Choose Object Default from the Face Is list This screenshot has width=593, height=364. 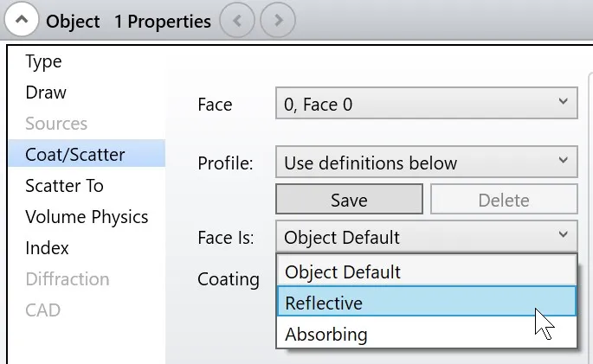pos(343,271)
